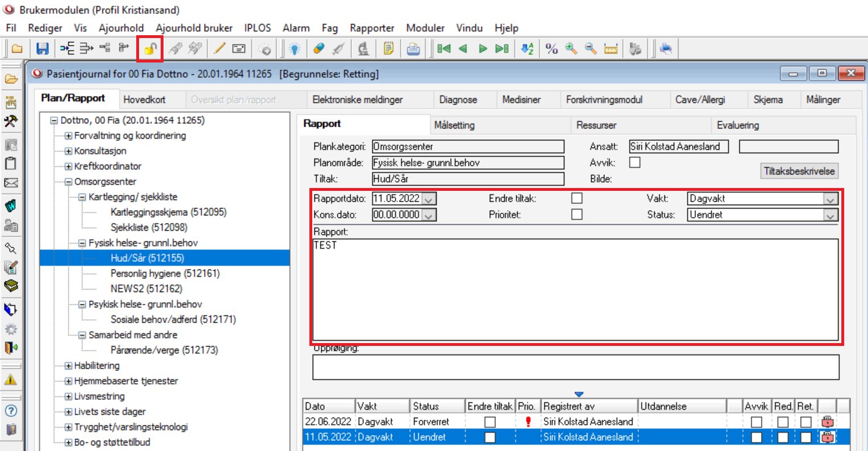Click into the Oppfølging text field
Viewport: 868px width, 451px height.
click(x=576, y=368)
